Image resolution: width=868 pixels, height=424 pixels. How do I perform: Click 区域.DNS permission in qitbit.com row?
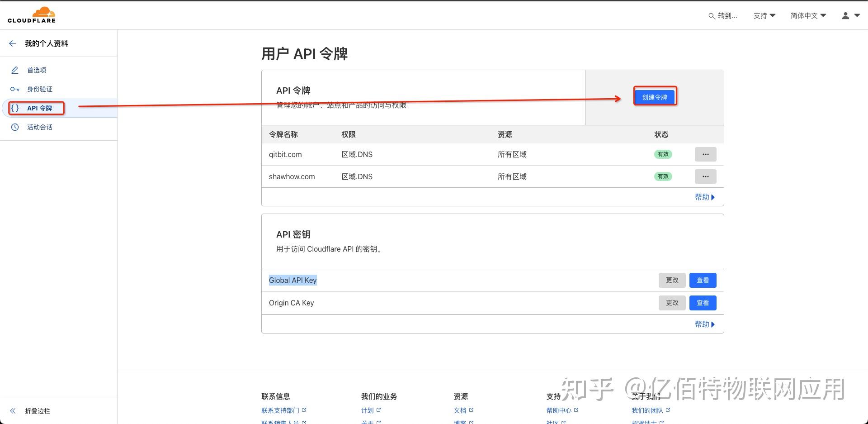[357, 154]
